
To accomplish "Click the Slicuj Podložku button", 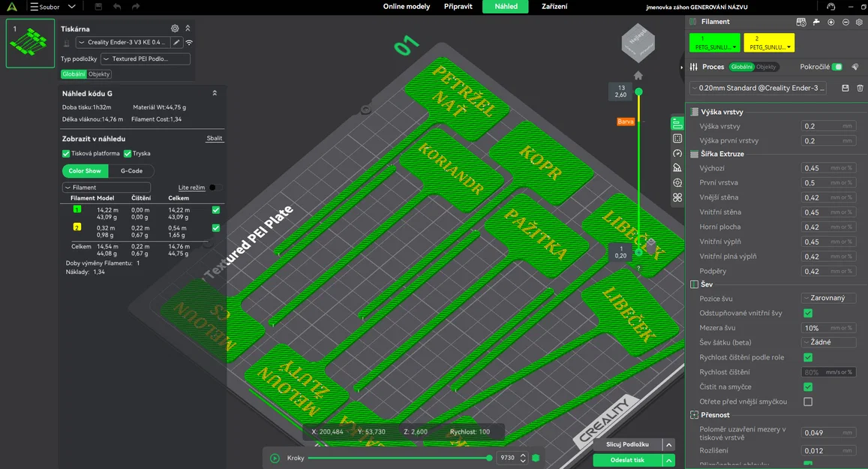I will (627, 445).
